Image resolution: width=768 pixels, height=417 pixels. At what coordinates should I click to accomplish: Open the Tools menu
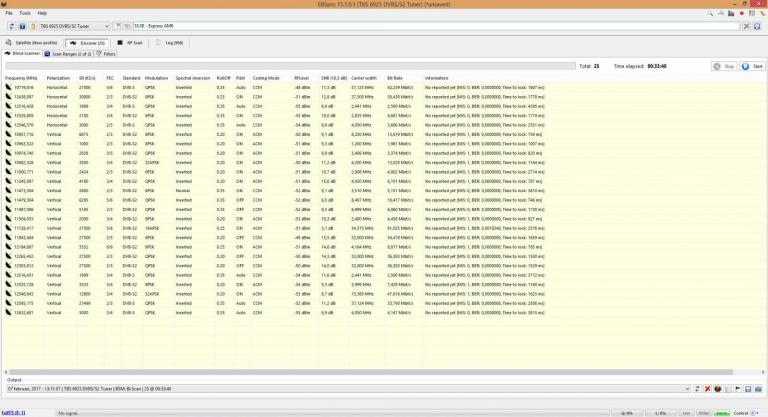25,13
